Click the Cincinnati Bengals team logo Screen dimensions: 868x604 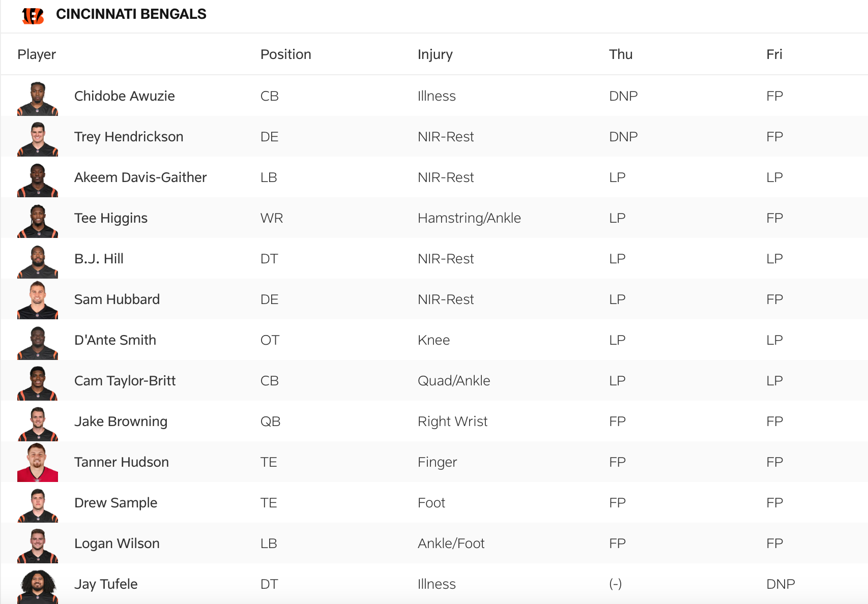point(33,15)
